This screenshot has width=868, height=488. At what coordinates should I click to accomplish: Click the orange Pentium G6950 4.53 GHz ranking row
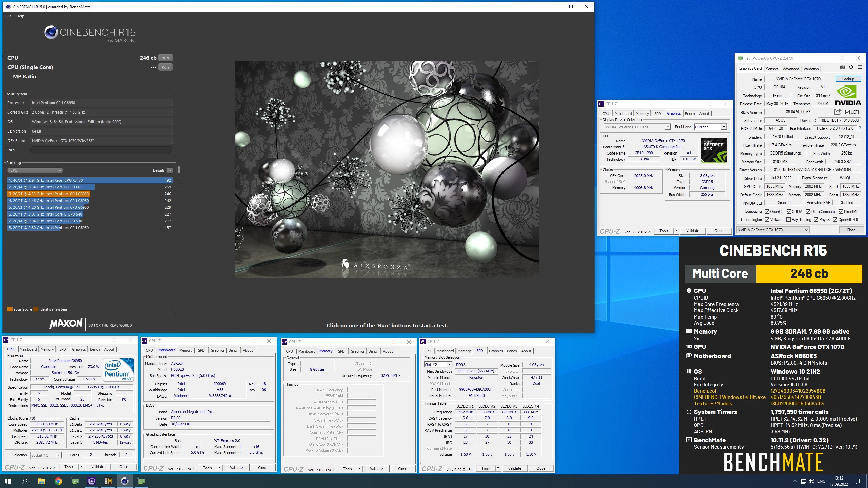point(90,194)
